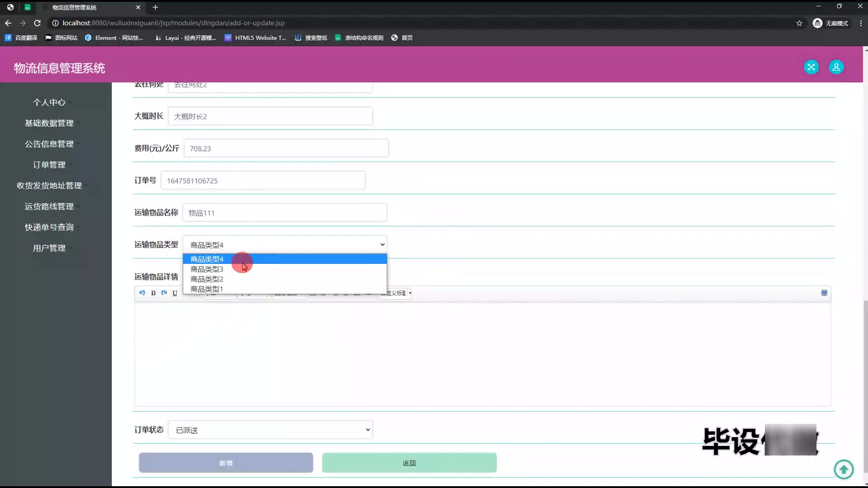
Task: Open the user profile icon in header
Action: click(836, 67)
